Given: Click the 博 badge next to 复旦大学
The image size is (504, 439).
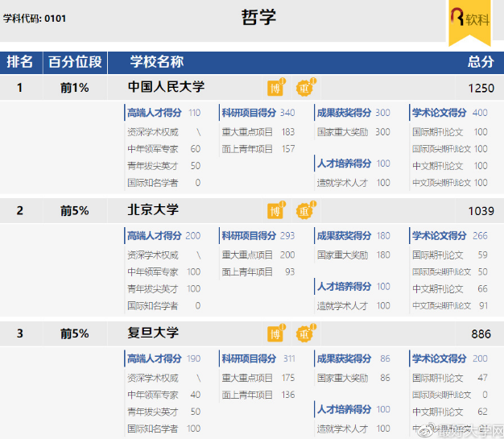Looking at the screenshot, I should pyautogui.click(x=276, y=333).
